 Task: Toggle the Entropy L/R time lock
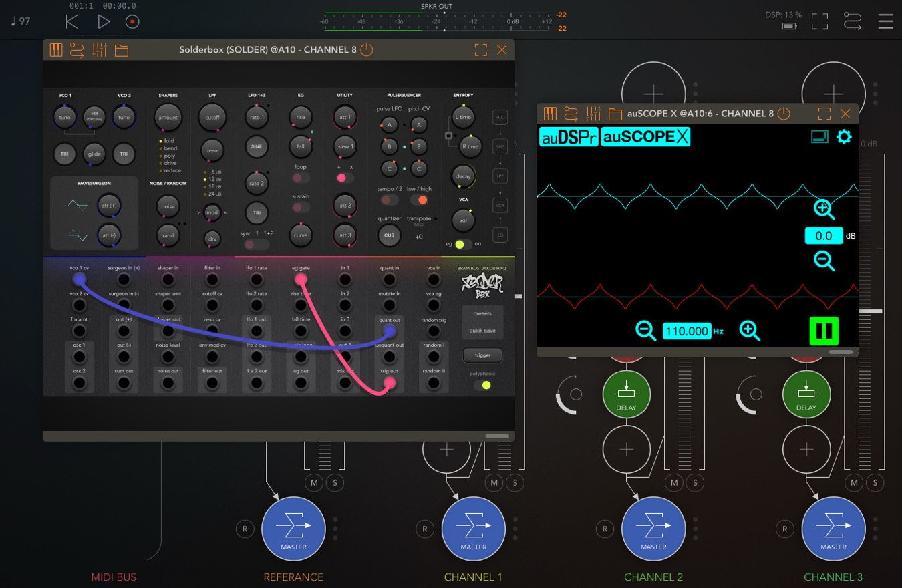coord(448,136)
